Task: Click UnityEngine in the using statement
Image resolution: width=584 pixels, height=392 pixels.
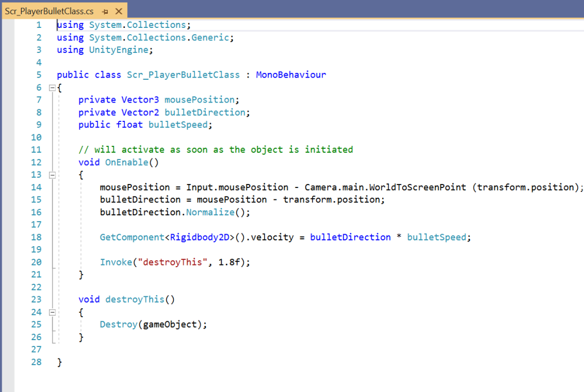Action: coord(119,50)
